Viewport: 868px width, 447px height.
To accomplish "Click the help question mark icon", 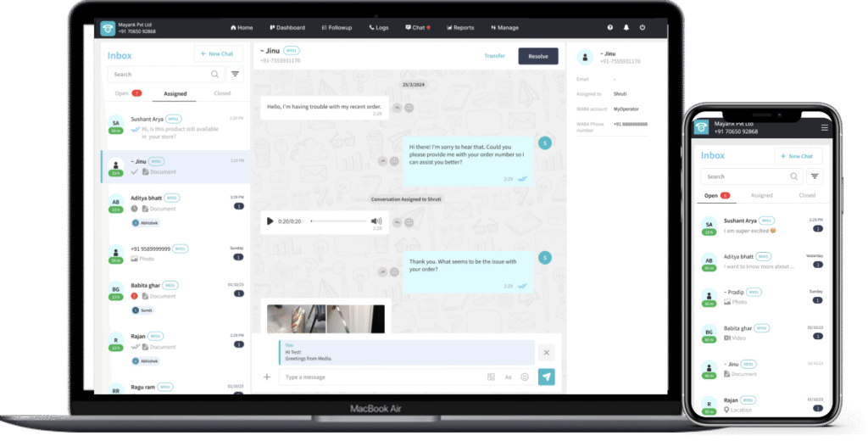I will tap(610, 27).
